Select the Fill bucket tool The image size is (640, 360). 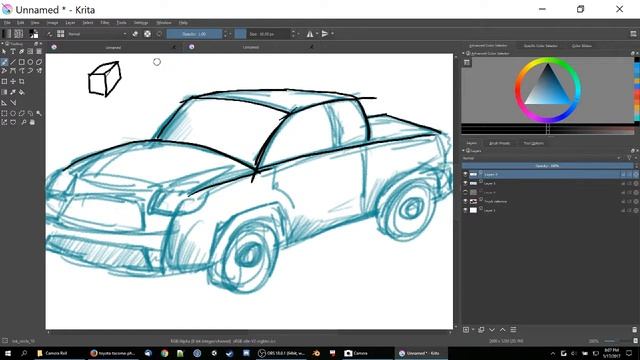coord(22,92)
